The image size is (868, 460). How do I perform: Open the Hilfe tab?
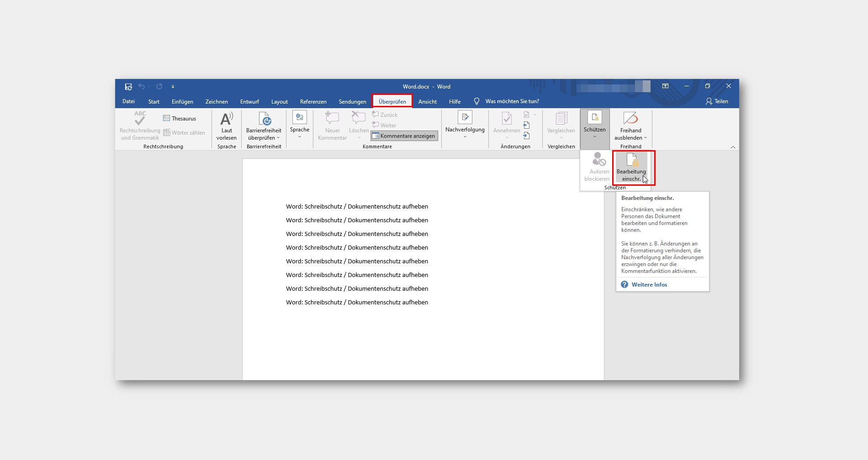[x=455, y=101]
